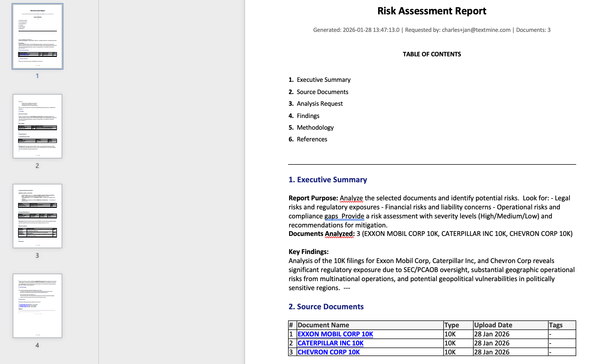Select page 1 thumbnail in sidebar
Screen dimensions: 615x364
click(x=37, y=36)
